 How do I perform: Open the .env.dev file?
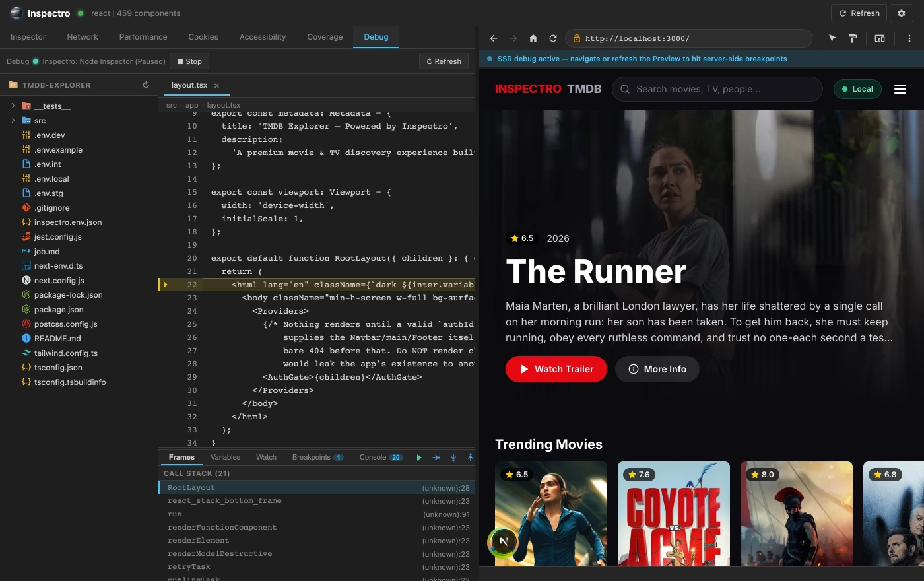[x=79, y=135]
